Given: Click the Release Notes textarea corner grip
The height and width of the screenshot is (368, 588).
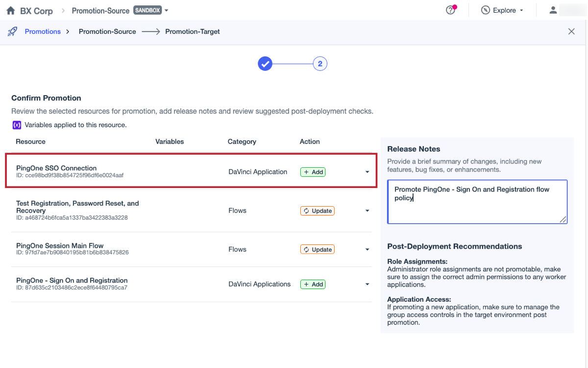Looking at the screenshot, I should point(563,220).
